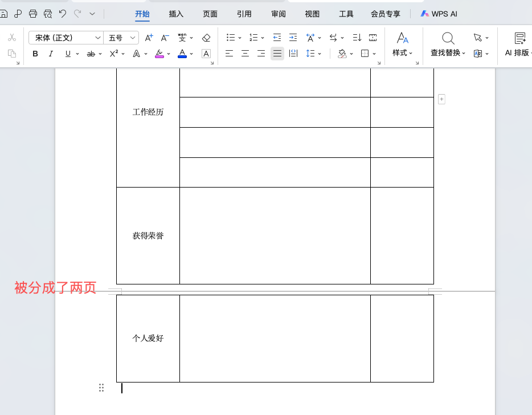Toggle underline formatting
Screen dimensions: 532x415
tap(68, 54)
